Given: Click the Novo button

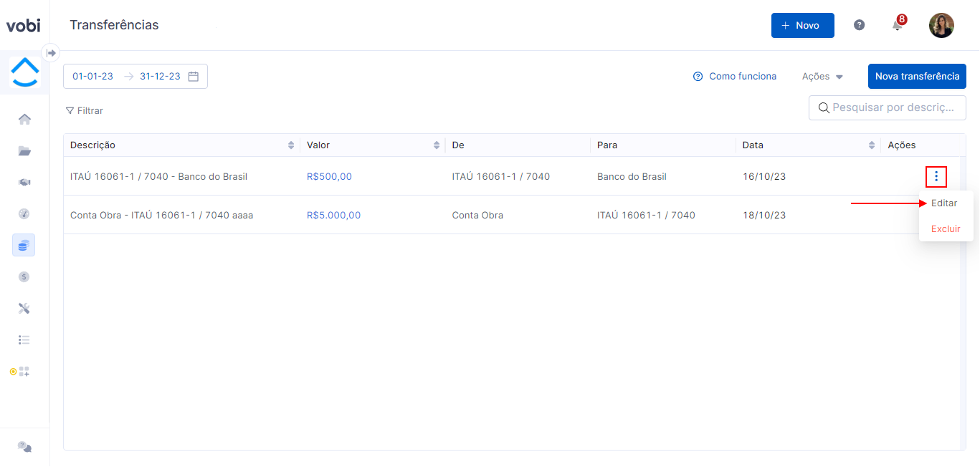Looking at the screenshot, I should 802,25.
